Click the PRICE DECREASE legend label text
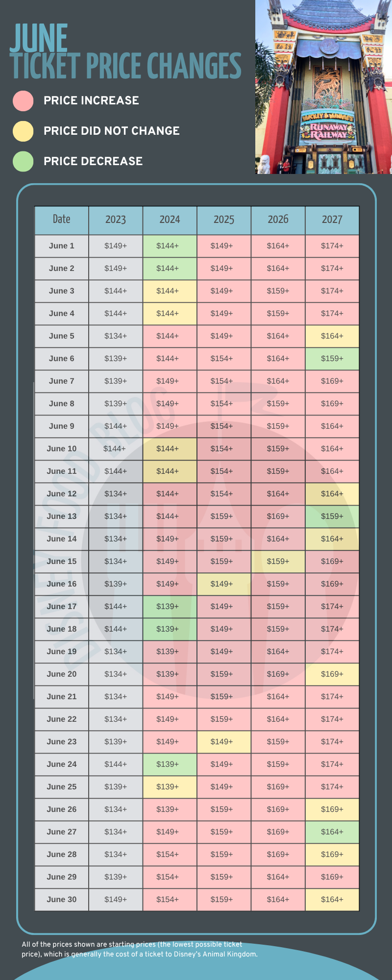The image size is (392, 980). coord(93,161)
